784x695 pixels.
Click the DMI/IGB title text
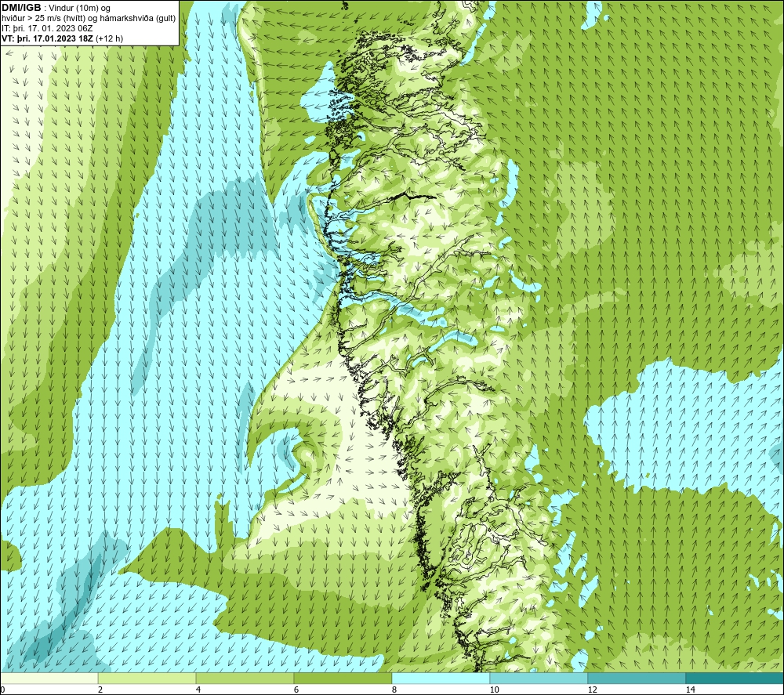(21, 8)
